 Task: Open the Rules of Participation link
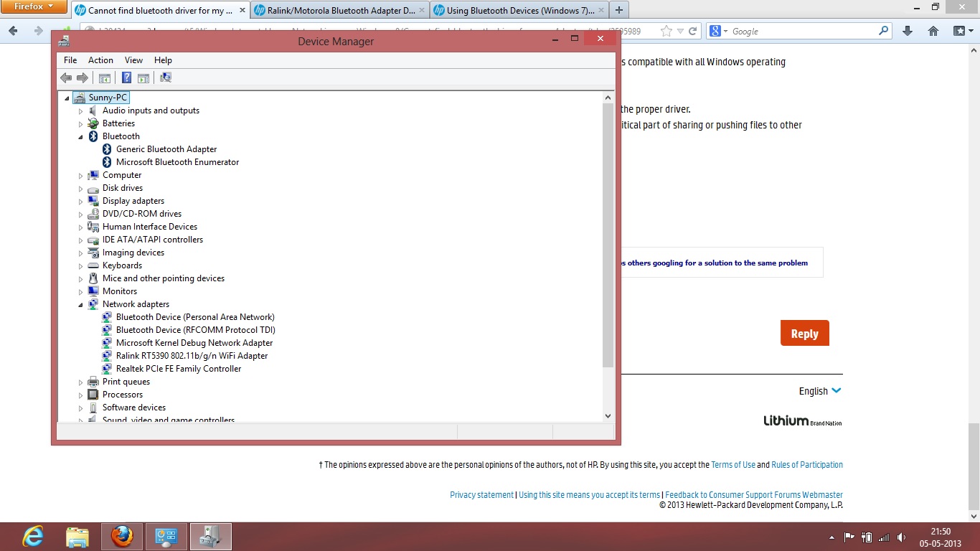pos(807,465)
